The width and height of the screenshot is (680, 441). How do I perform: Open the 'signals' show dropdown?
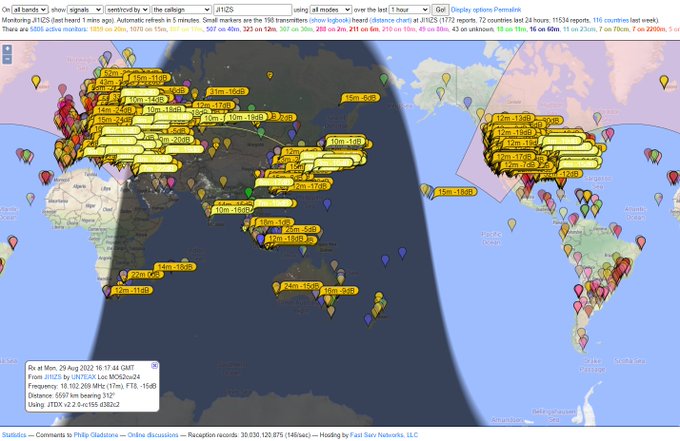[x=85, y=10]
